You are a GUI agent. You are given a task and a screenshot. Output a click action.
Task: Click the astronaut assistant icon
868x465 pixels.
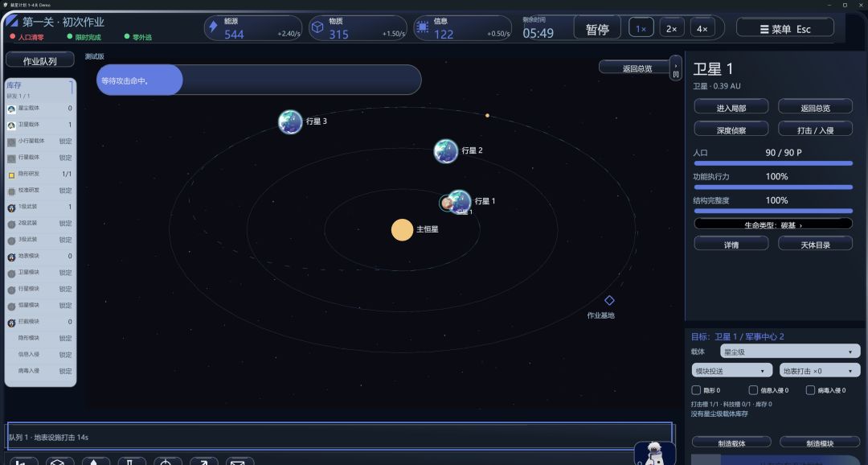(x=654, y=454)
